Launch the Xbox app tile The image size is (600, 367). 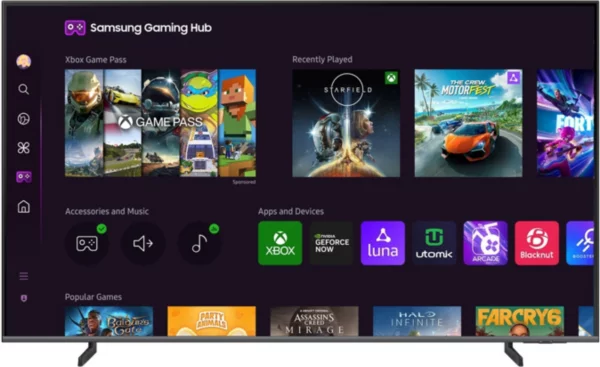[x=280, y=243]
